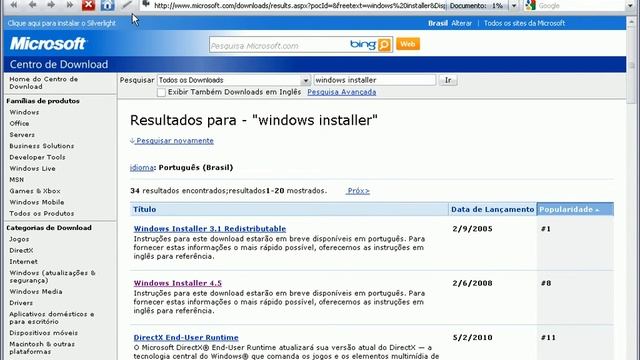The height and width of the screenshot is (360, 640).
Task: Focus the Pesquisa Microsoft.com search field
Action: (x=279, y=45)
